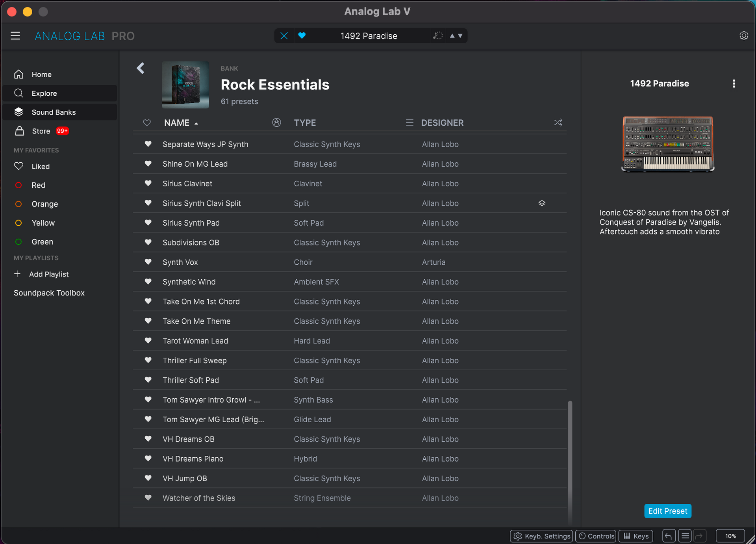Toggle like on Sirius Clavinet
Screen dimensions: 756x544
point(148,184)
